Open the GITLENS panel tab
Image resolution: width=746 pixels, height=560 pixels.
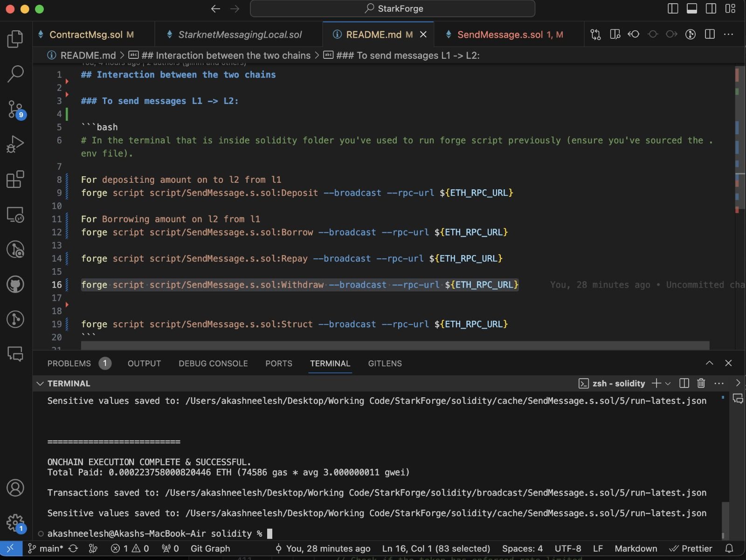point(385,363)
